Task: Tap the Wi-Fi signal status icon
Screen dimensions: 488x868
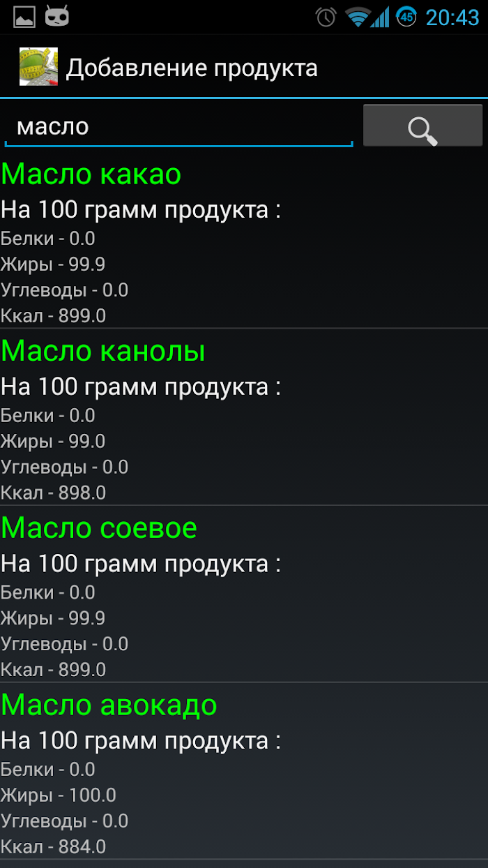Action: [357, 17]
